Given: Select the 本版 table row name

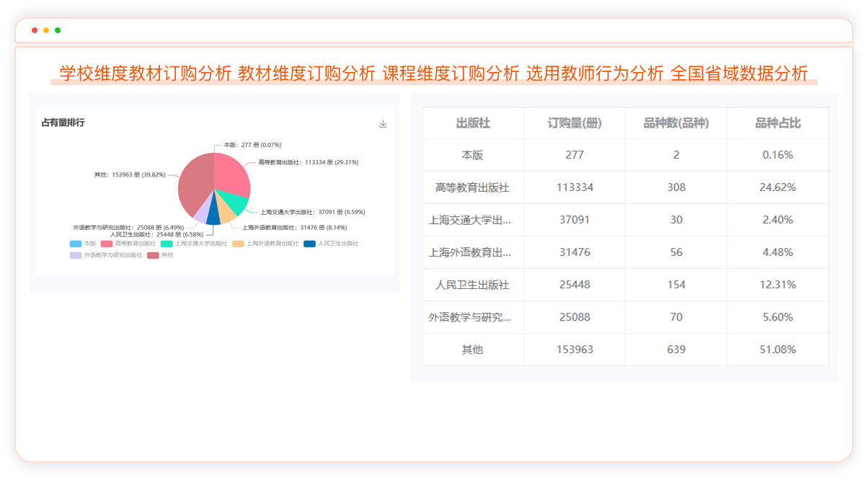Looking at the screenshot, I should click(473, 155).
